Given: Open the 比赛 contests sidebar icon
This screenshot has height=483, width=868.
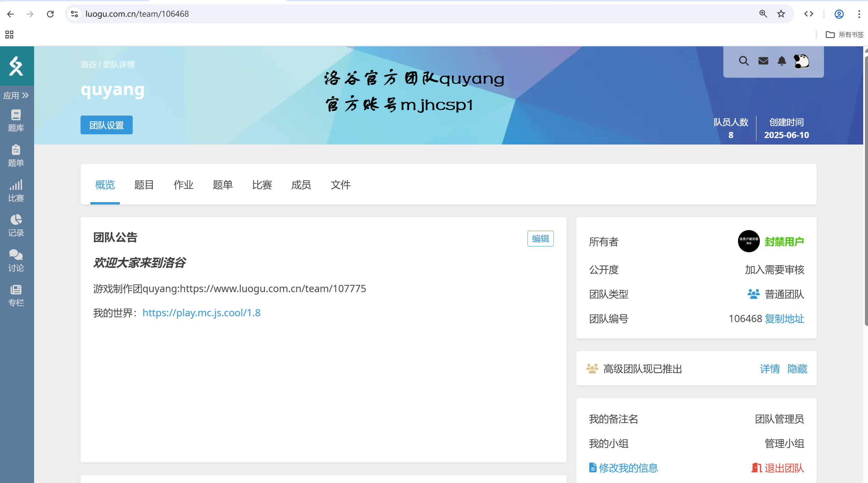Looking at the screenshot, I should 16,191.
